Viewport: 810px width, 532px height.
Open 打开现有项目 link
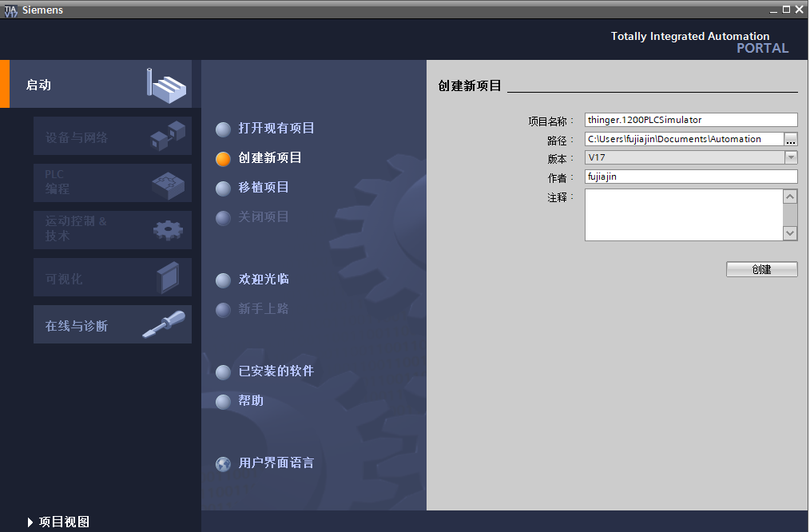point(276,128)
